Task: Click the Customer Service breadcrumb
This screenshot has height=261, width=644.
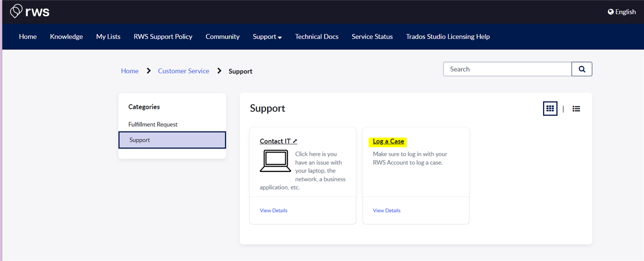Action: click(x=184, y=71)
